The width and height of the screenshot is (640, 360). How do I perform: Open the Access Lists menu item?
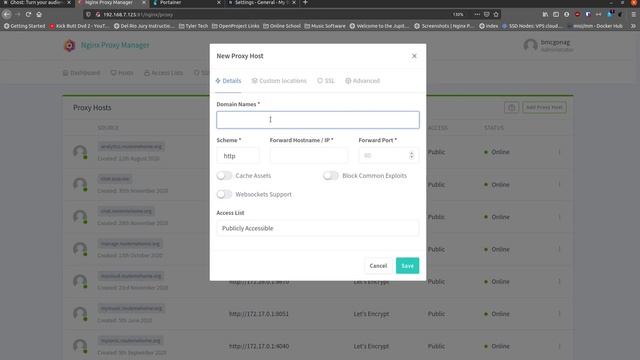(163, 73)
